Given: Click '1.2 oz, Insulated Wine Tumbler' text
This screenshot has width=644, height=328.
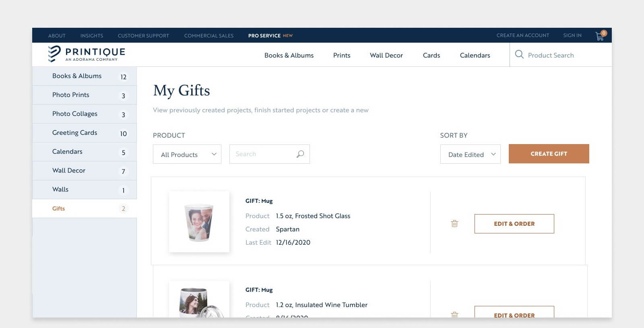Looking at the screenshot, I should coord(322,305).
